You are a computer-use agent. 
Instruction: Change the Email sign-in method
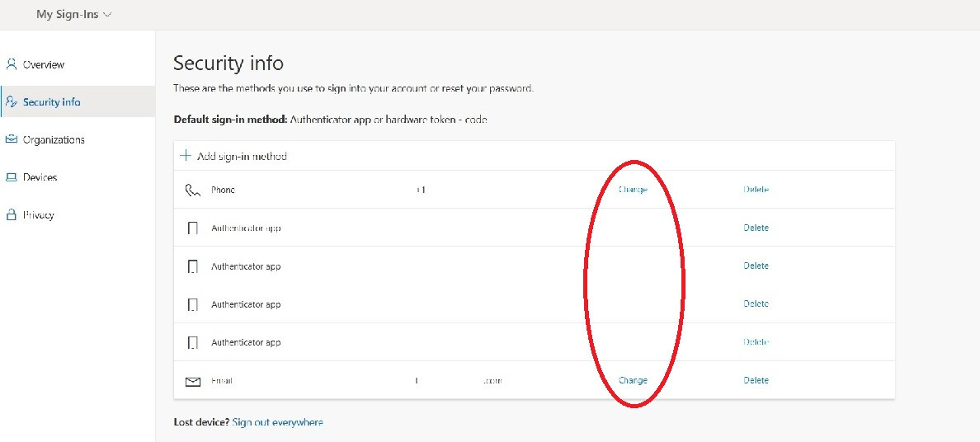(633, 380)
